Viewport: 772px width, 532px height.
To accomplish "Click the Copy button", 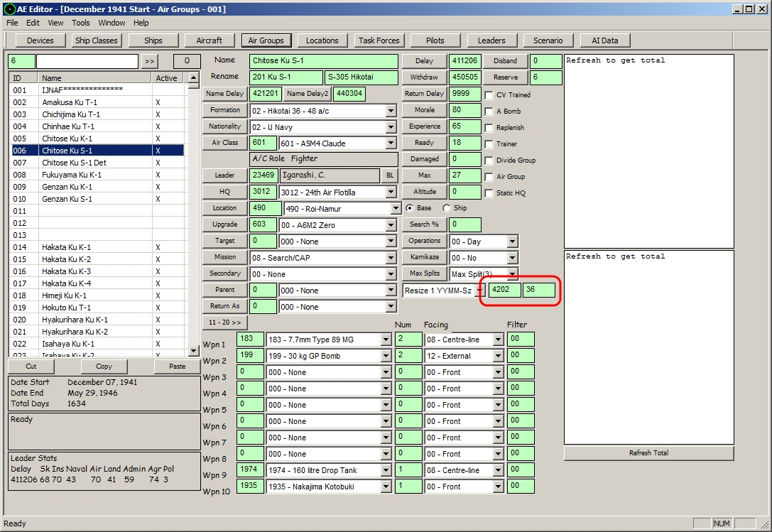I will [x=104, y=366].
